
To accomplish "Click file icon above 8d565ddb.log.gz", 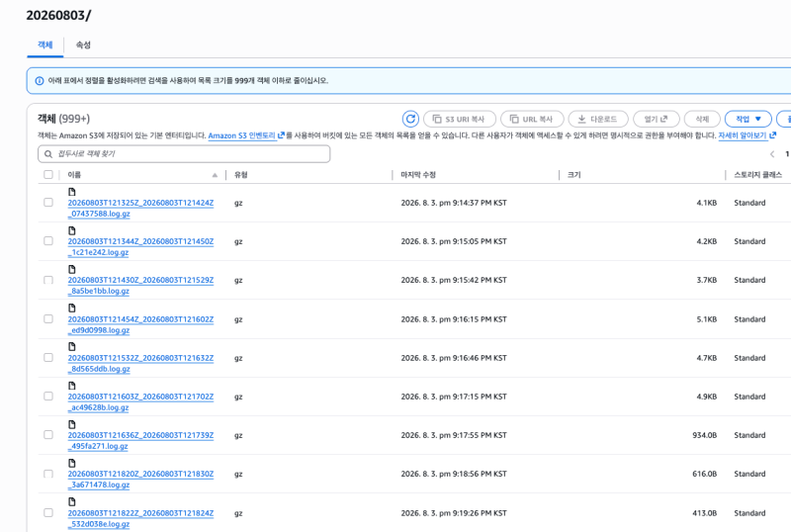I will pyautogui.click(x=71, y=347).
